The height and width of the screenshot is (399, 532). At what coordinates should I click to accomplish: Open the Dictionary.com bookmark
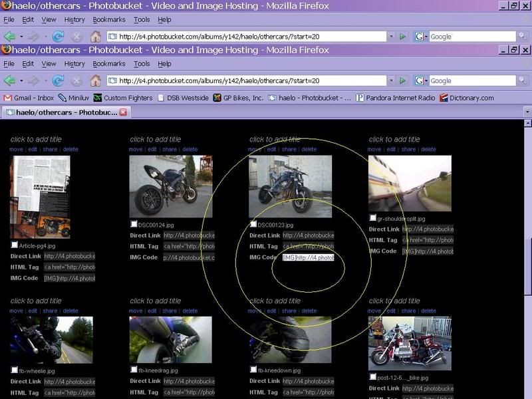tap(466, 98)
